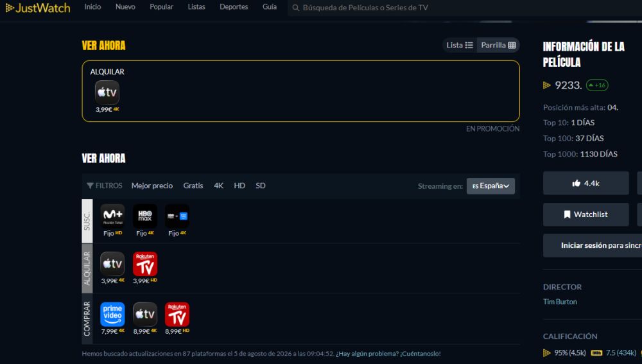642x364 pixels.
Task: Toggle the HD quality filter
Action: tap(239, 186)
